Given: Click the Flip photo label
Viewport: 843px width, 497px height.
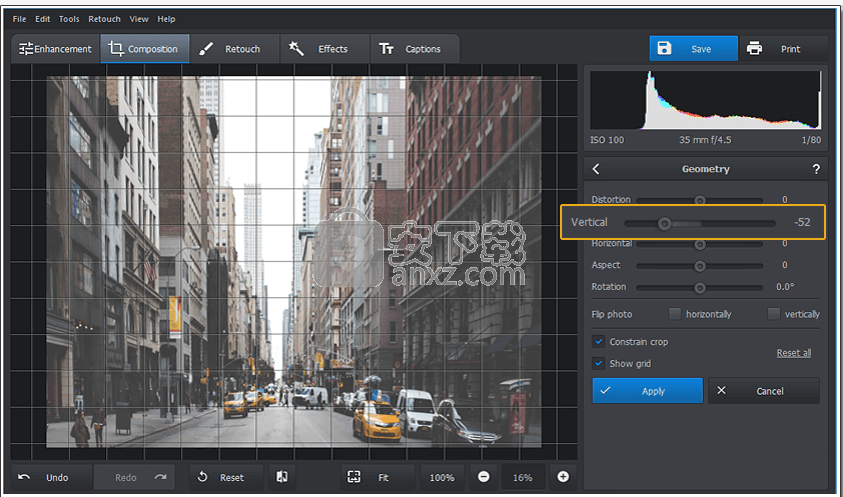Looking at the screenshot, I should (x=612, y=314).
